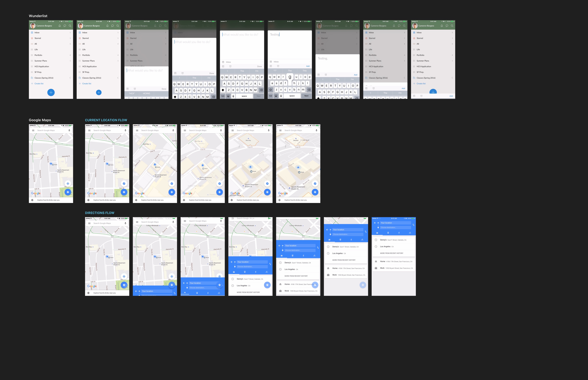This screenshot has height=380, width=588.
Task: Click the notification bell in first Wunderlist screen
Action: tap(60, 26)
